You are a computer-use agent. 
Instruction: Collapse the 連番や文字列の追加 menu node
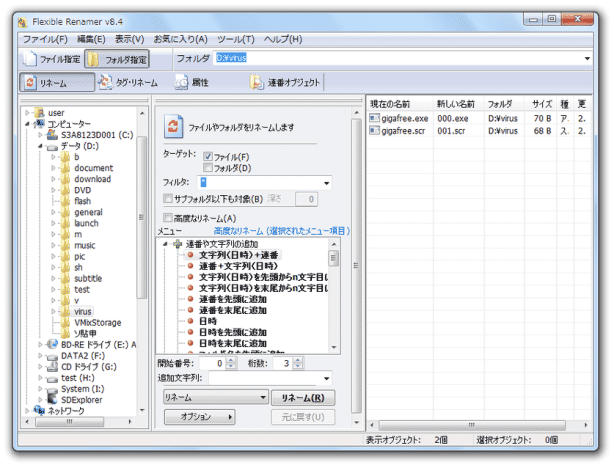coord(165,244)
